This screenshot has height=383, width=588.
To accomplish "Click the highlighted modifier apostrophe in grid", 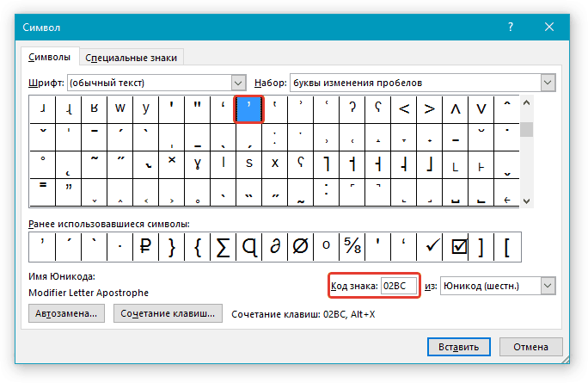I will tap(248, 109).
